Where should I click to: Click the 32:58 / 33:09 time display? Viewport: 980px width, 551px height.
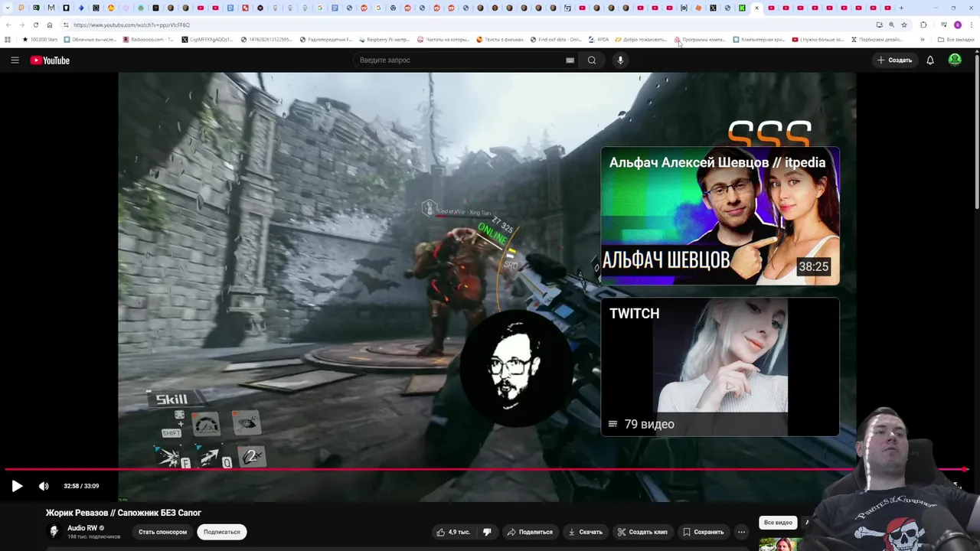tap(81, 486)
